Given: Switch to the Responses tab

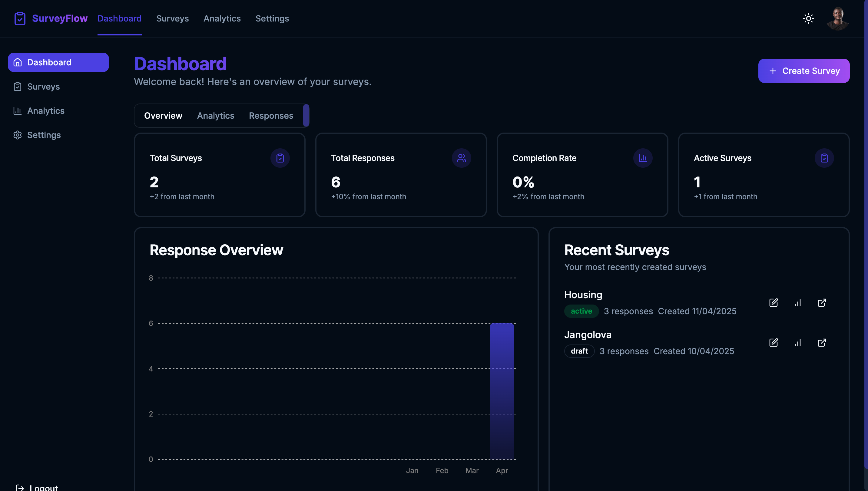Looking at the screenshot, I should pyautogui.click(x=271, y=116).
